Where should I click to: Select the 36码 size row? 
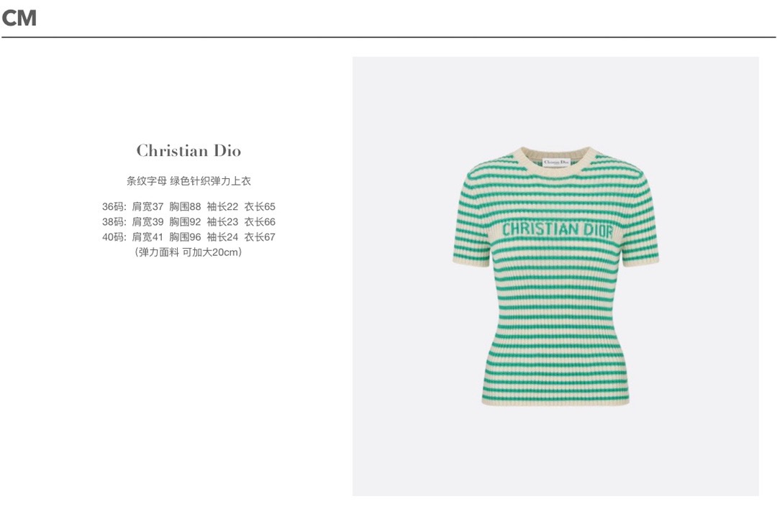coord(188,206)
